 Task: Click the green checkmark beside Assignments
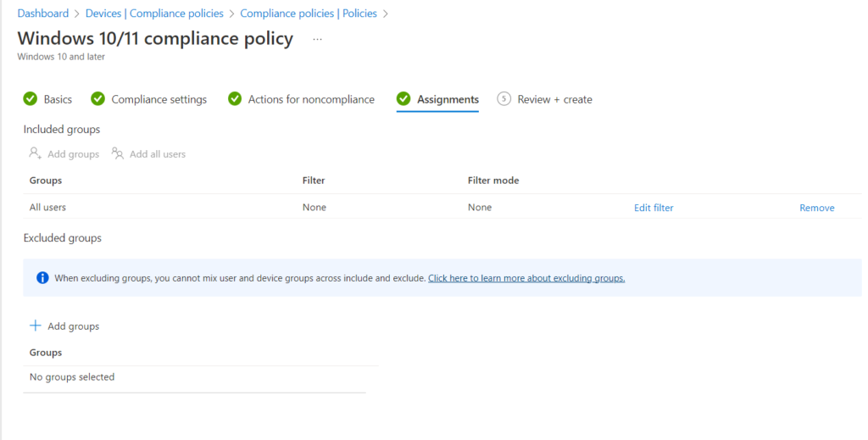coord(403,99)
